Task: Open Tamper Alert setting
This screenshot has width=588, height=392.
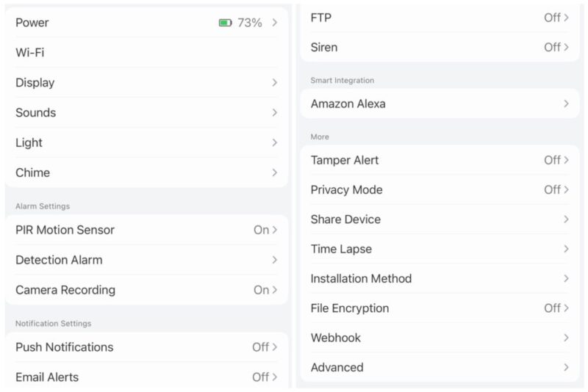Action: point(440,160)
